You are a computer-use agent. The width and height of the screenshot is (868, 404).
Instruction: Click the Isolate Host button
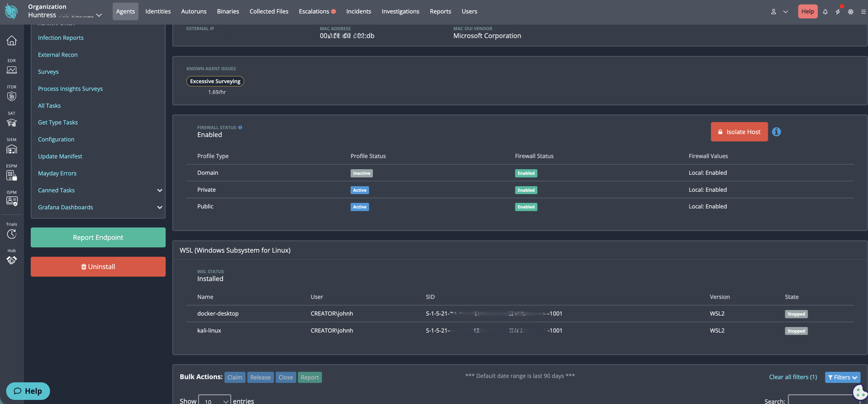(x=739, y=132)
